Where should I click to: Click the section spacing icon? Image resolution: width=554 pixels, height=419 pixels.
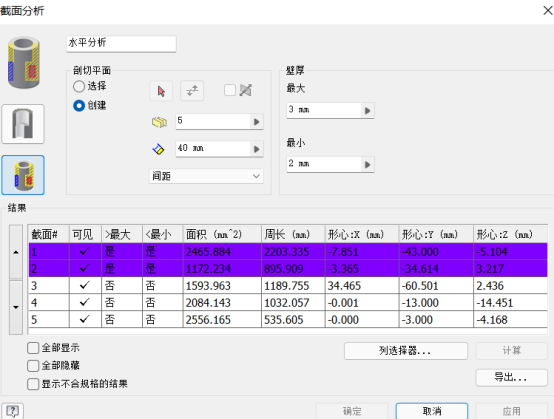[158, 149]
